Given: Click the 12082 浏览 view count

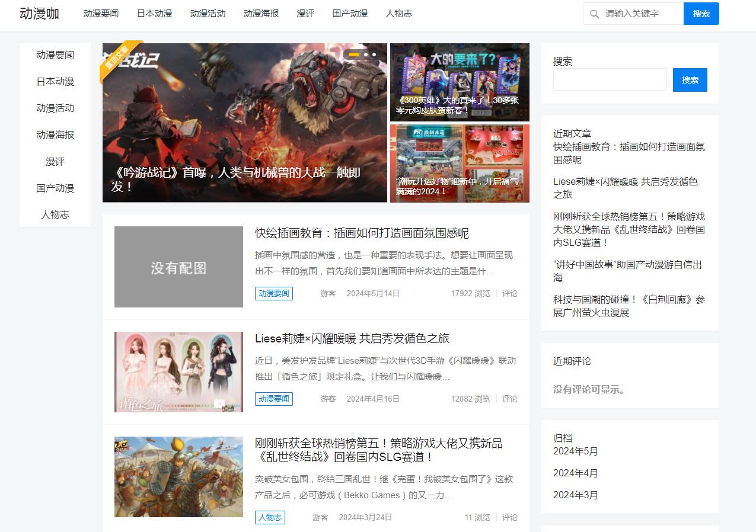Looking at the screenshot, I should coord(471,399).
